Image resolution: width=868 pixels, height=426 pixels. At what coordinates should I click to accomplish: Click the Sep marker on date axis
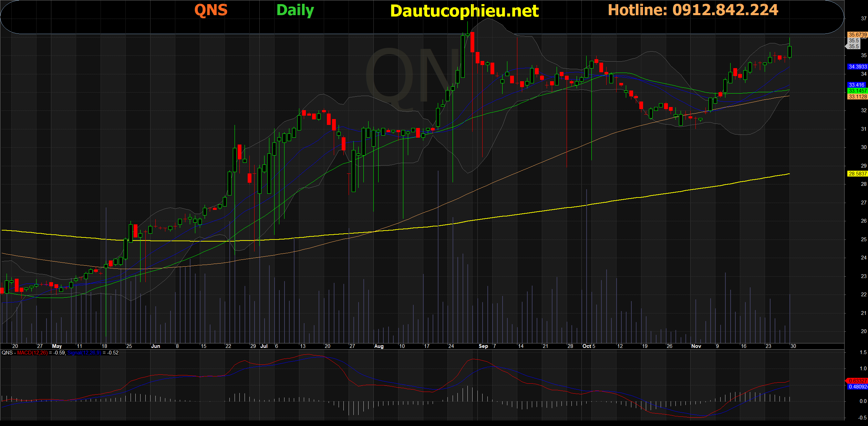tap(483, 346)
